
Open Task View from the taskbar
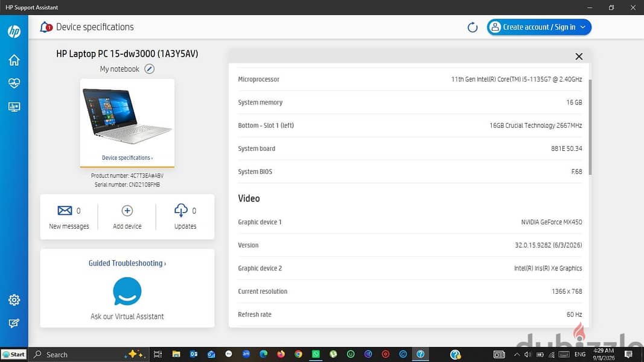tap(158, 354)
